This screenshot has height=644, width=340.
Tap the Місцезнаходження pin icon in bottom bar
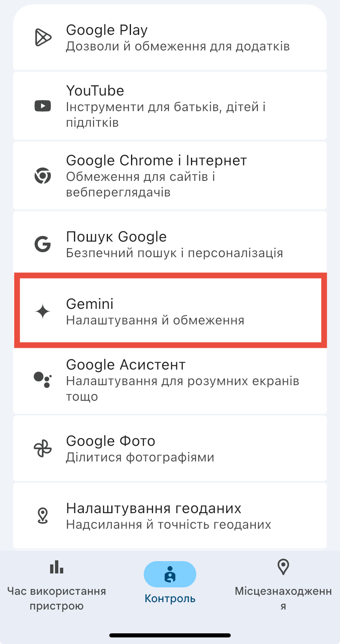(283, 567)
